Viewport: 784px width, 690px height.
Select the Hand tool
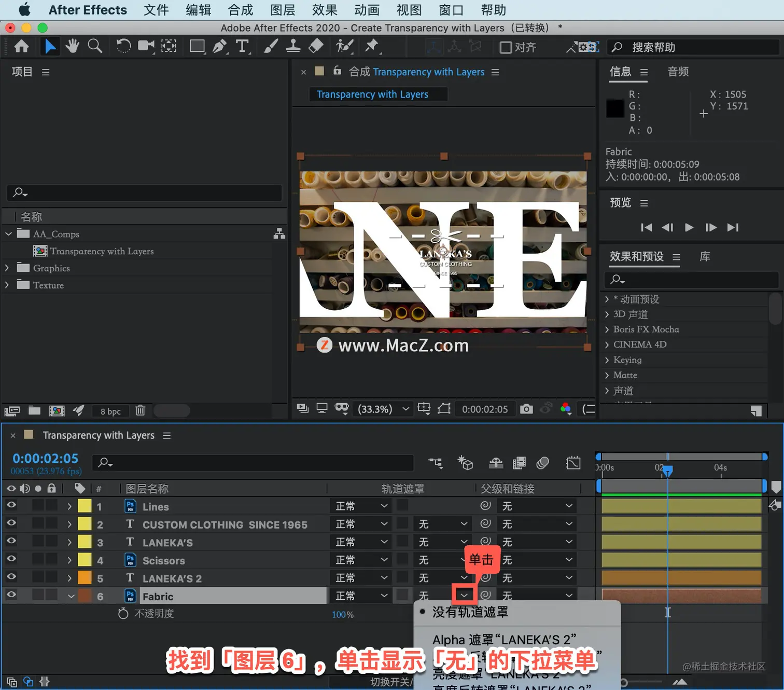[x=73, y=46]
